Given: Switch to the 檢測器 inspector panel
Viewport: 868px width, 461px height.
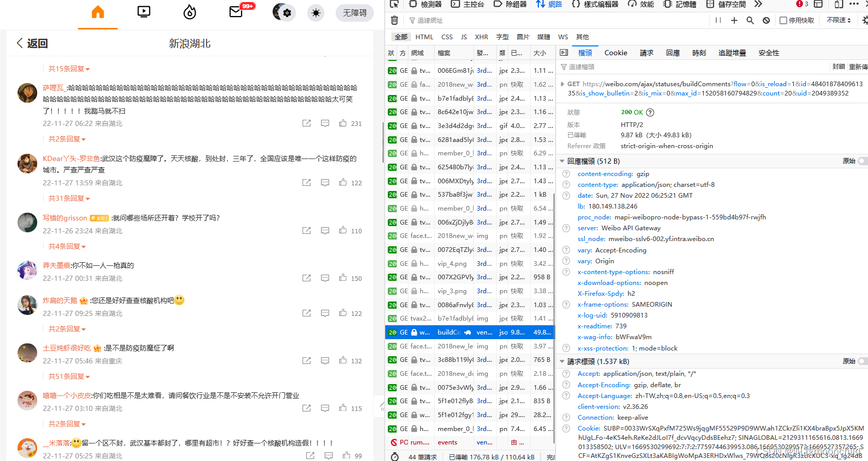Looking at the screenshot, I should click(425, 4).
